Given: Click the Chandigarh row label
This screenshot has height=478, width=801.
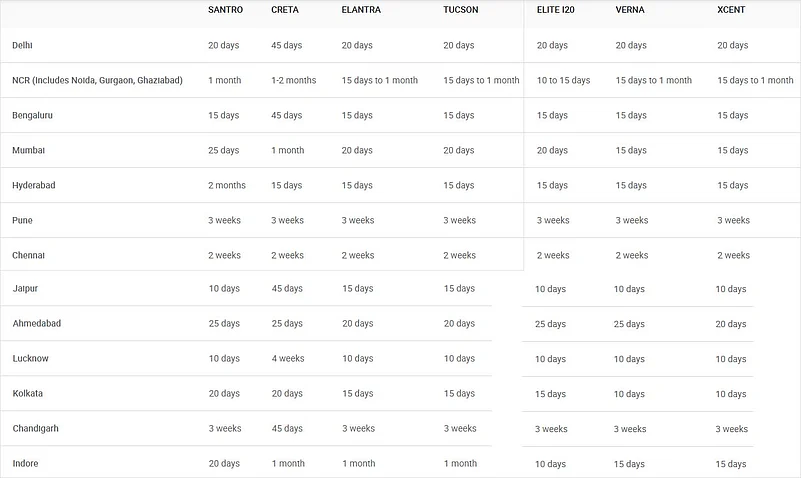Looking at the screenshot, I should (x=35, y=428).
